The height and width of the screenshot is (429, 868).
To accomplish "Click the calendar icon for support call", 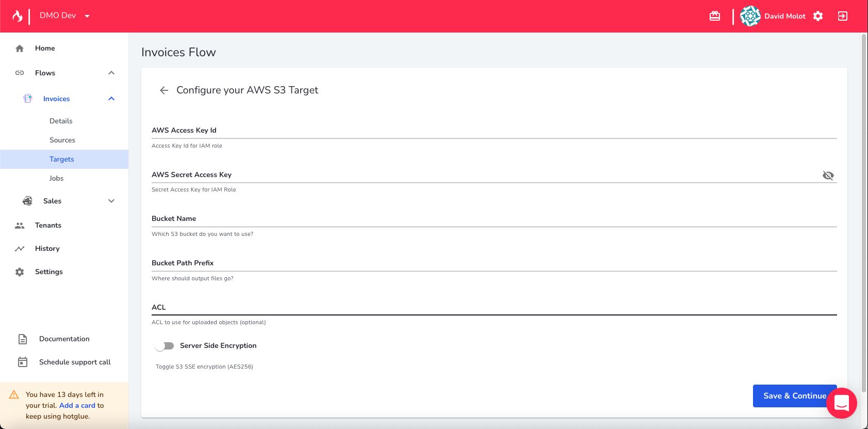I will pos(23,362).
